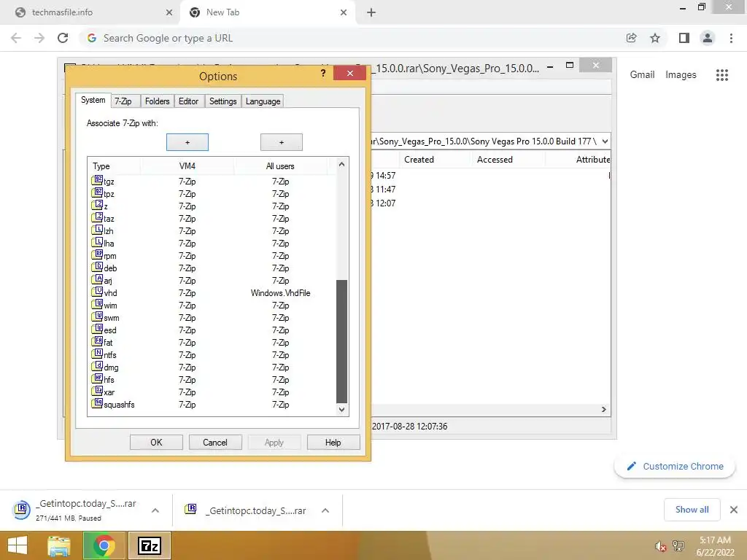Click Customize Chrome button
This screenshot has height=560, width=747.
pos(675,466)
